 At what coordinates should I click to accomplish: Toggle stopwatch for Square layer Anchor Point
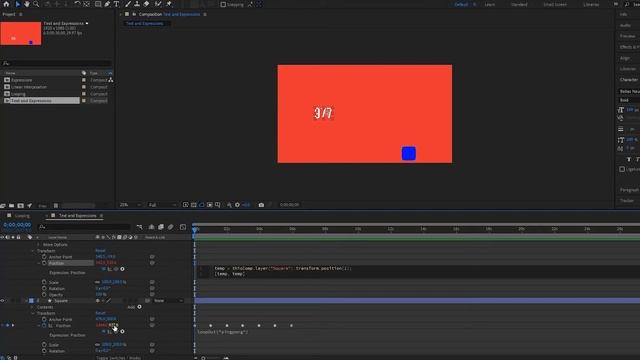pyautogui.click(x=44, y=320)
